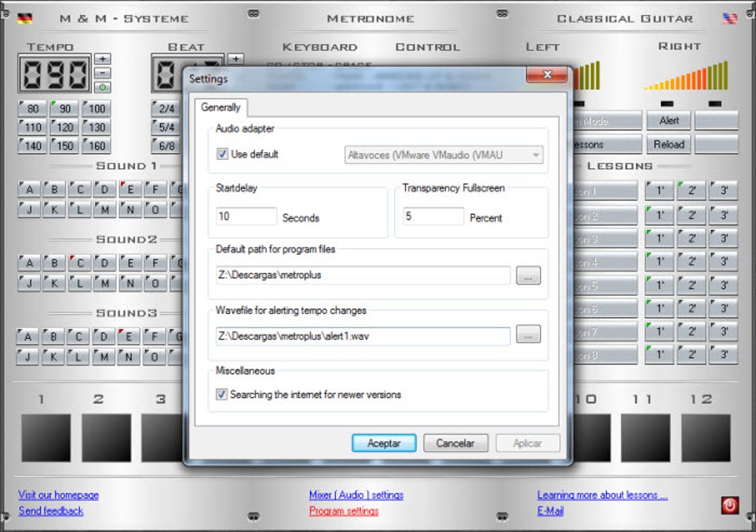Adjust the Right channel volume meter
Screen dimensions: 756x532
point(686,75)
